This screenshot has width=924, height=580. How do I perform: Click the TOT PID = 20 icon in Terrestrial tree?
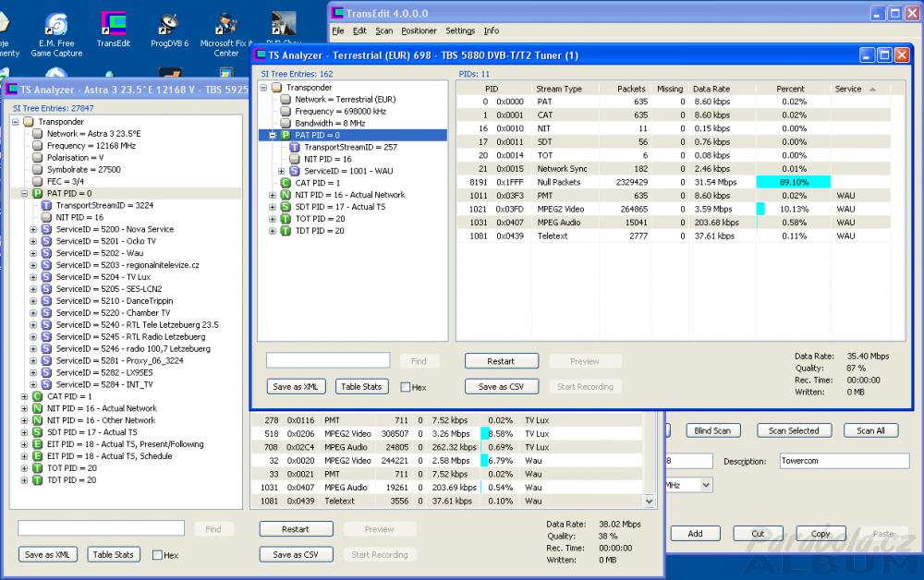click(x=286, y=219)
